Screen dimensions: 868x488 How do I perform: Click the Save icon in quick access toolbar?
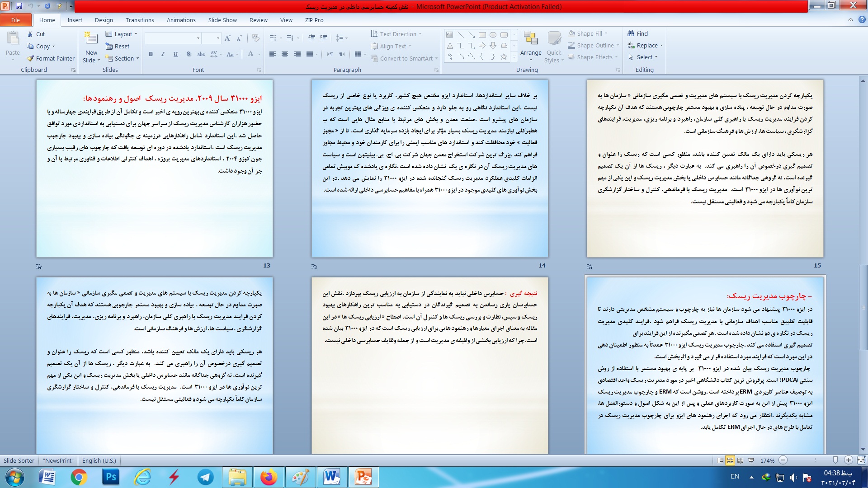pos(19,6)
